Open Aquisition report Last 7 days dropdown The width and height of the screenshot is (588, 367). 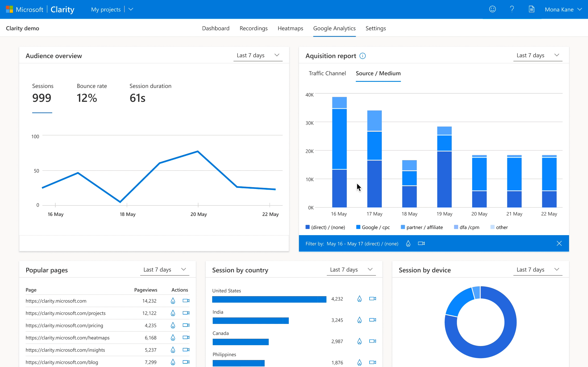click(x=538, y=55)
